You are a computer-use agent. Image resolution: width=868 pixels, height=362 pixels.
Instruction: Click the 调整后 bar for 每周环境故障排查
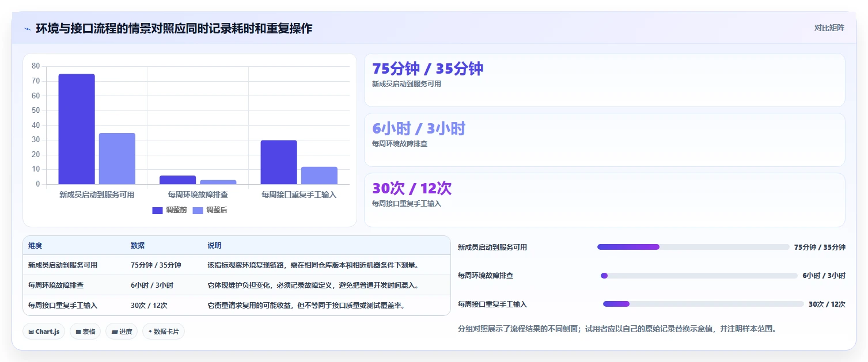[x=218, y=182]
